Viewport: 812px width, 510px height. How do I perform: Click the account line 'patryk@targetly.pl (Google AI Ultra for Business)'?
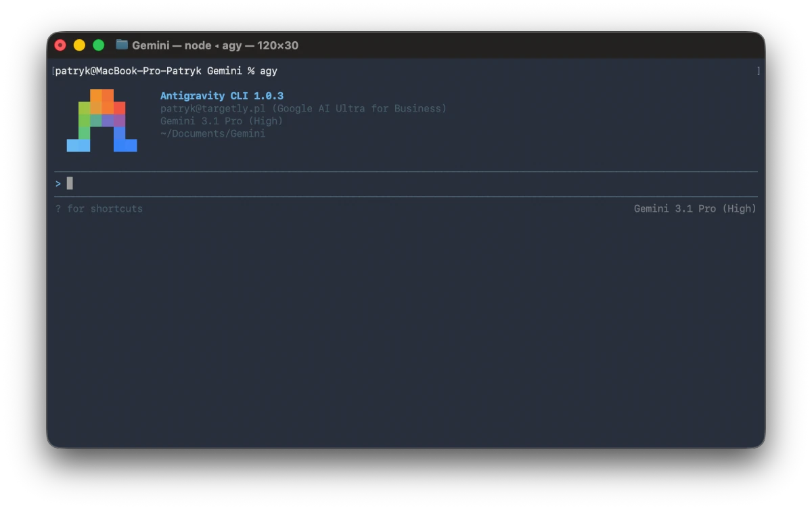pos(303,108)
